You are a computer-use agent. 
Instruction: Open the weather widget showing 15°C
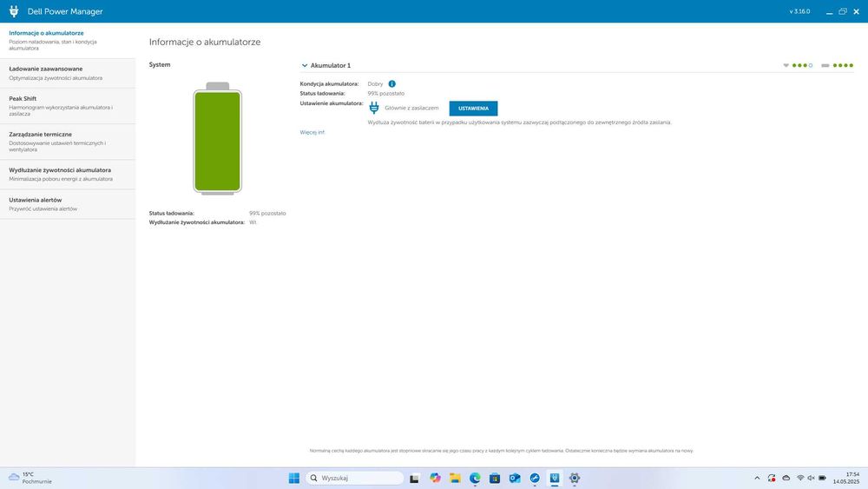30,478
